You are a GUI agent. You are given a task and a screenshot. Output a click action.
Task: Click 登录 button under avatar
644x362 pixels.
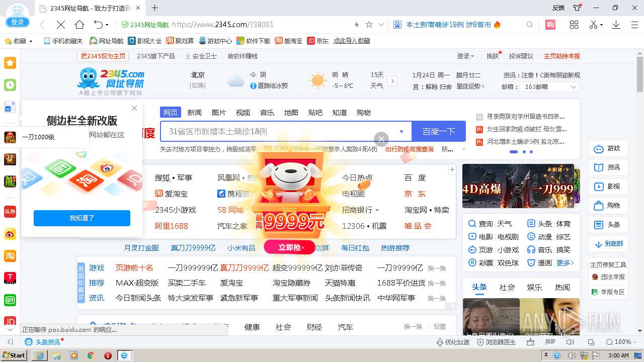18,22
